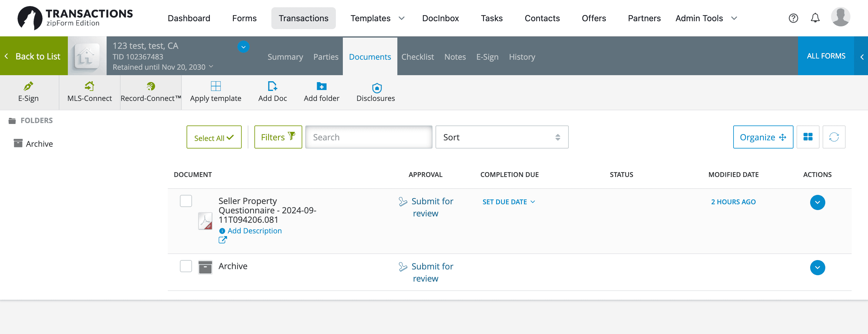The height and width of the screenshot is (334, 868).
Task: Click the Organize button
Action: (763, 137)
